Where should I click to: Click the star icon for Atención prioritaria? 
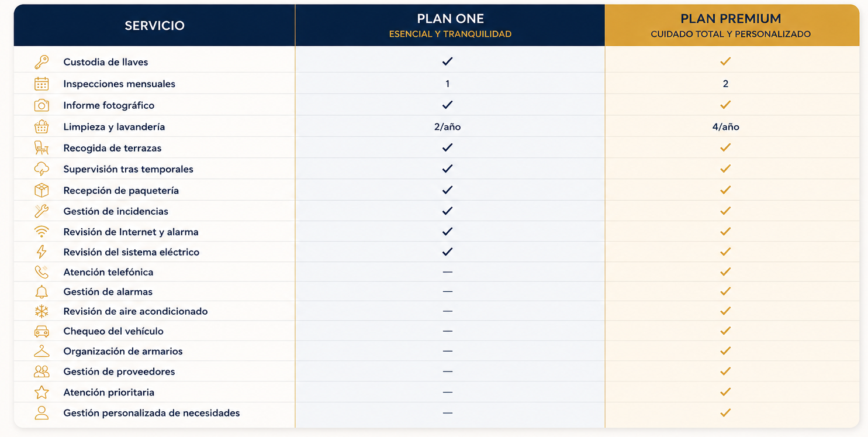point(42,392)
